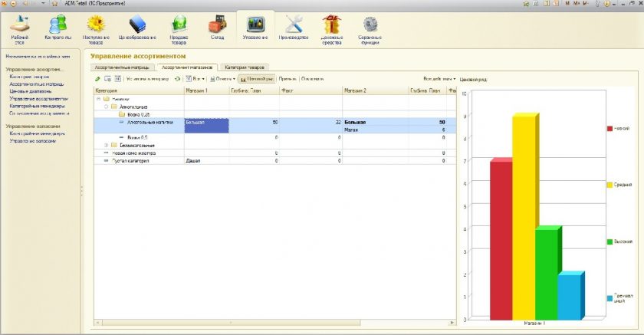The width and height of the screenshot is (644, 335).
Task: Open dropdown arrow next to title bar star
Action: pyautogui.click(x=44, y=3)
